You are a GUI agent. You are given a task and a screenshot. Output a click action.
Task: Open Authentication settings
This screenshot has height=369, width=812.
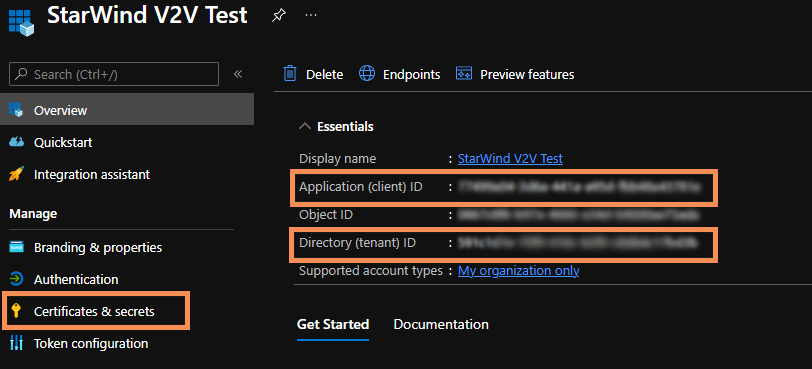click(x=76, y=279)
